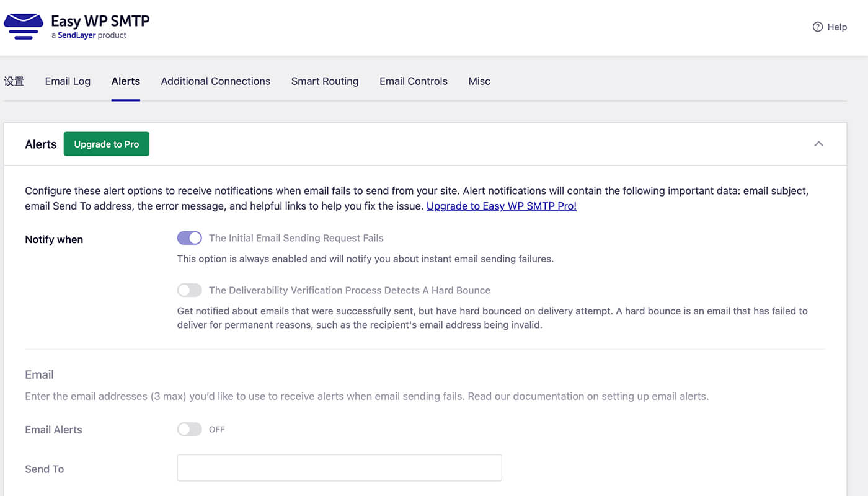Viewport: 868px width, 496px height.
Task: Turn on the Email Alerts toggle
Action: [189, 429]
